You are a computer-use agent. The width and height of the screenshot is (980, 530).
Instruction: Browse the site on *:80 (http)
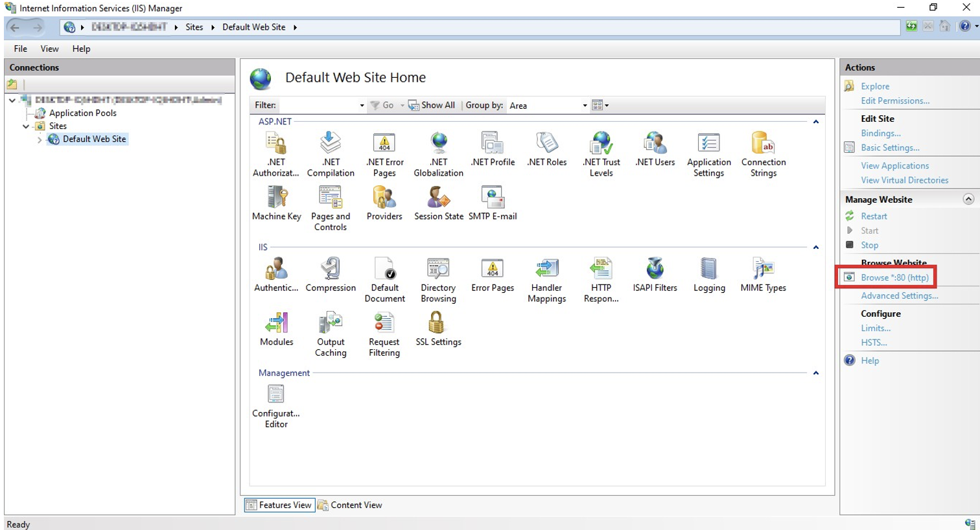(x=894, y=277)
